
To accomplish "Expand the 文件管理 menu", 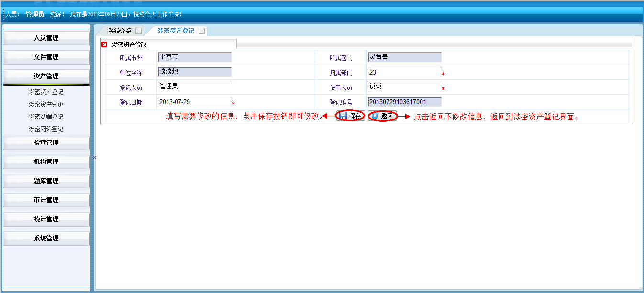I will tap(46, 57).
